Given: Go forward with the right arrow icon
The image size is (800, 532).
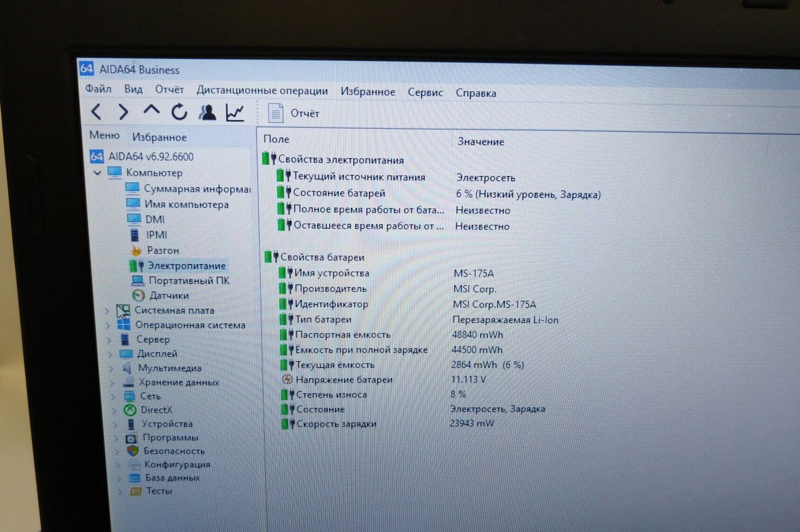Looking at the screenshot, I should 123,112.
